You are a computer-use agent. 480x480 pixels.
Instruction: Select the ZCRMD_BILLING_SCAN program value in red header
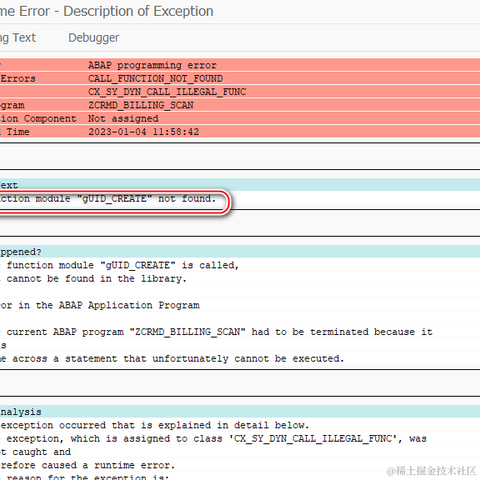141,105
